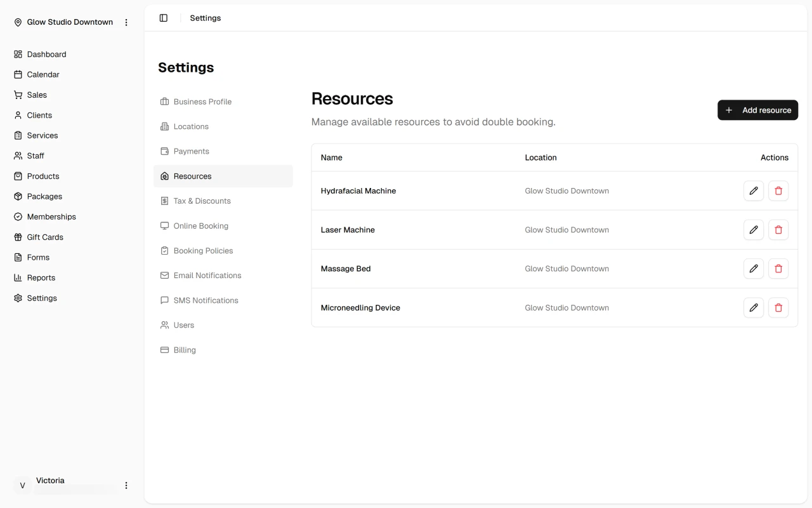Open location options menu next to Glow Studio Downtown
The height and width of the screenshot is (508, 812).
126,22
